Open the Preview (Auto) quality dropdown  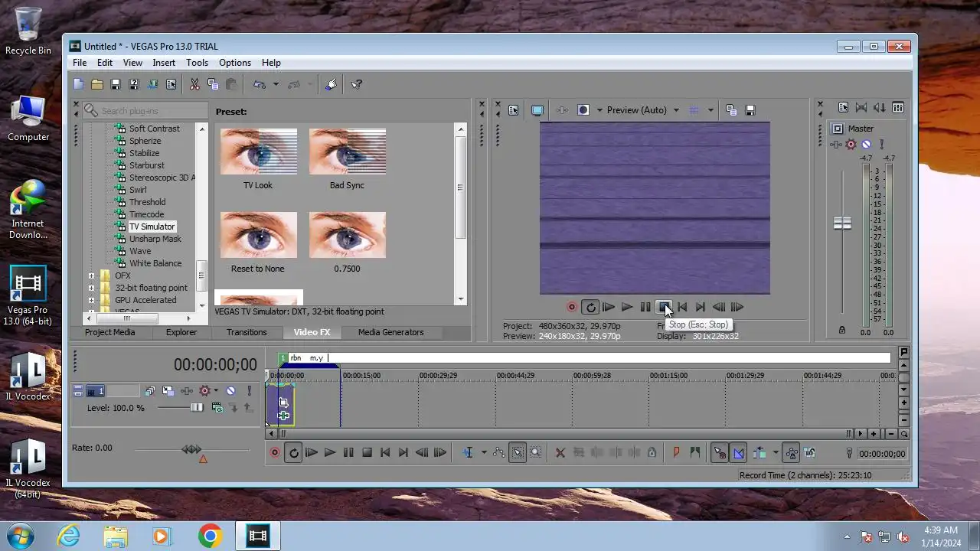click(676, 110)
